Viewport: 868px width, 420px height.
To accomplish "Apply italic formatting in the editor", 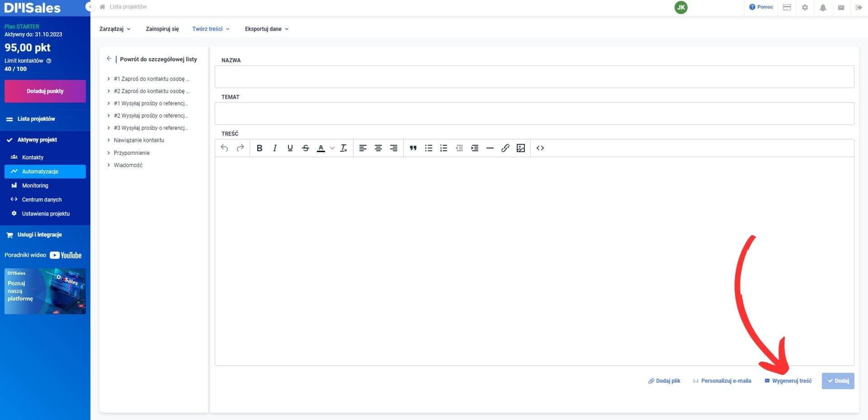I will click(274, 148).
